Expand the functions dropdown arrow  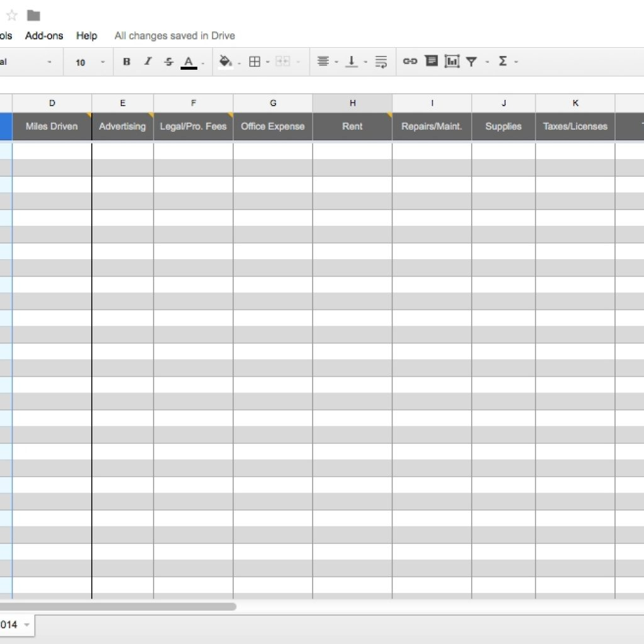[x=516, y=62]
